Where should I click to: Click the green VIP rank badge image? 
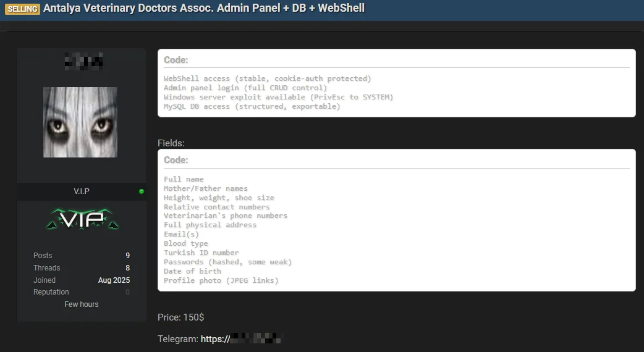(x=82, y=219)
